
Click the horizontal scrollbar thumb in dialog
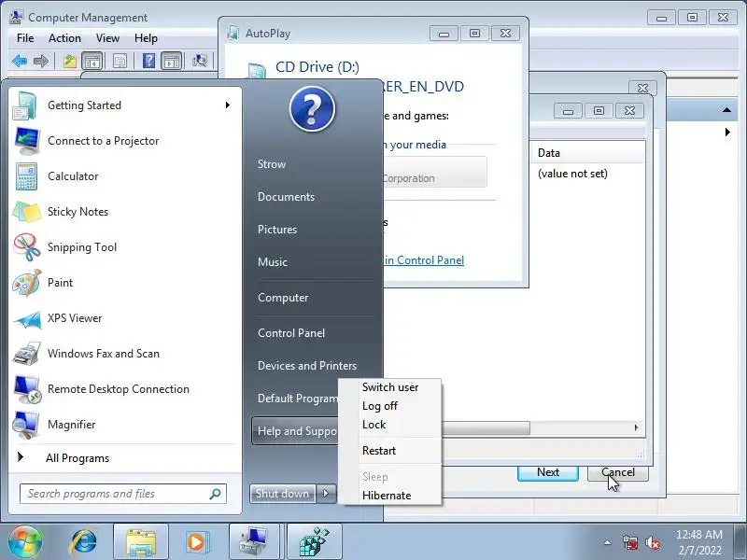(485, 427)
